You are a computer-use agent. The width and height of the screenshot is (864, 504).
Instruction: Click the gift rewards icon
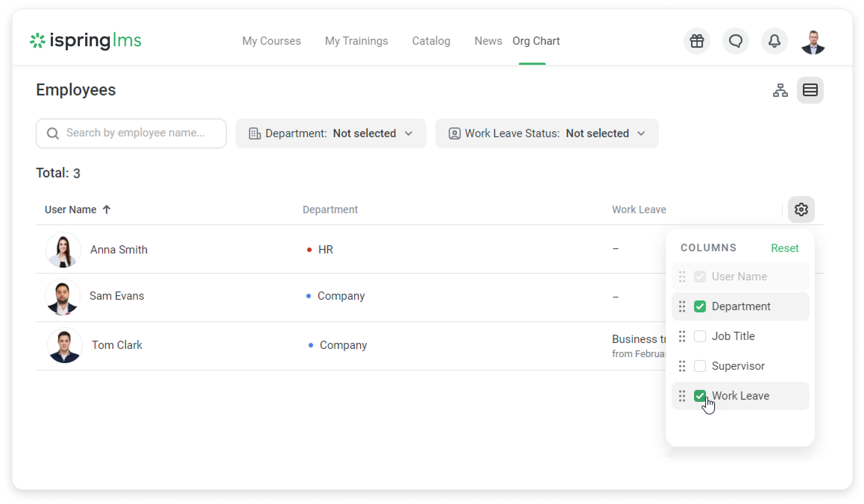[697, 41]
